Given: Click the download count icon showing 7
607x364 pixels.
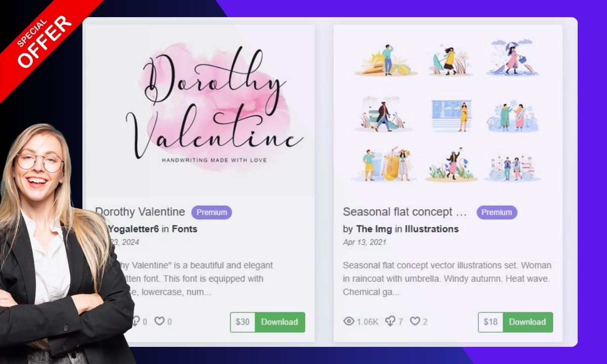Looking at the screenshot, I should (x=390, y=322).
